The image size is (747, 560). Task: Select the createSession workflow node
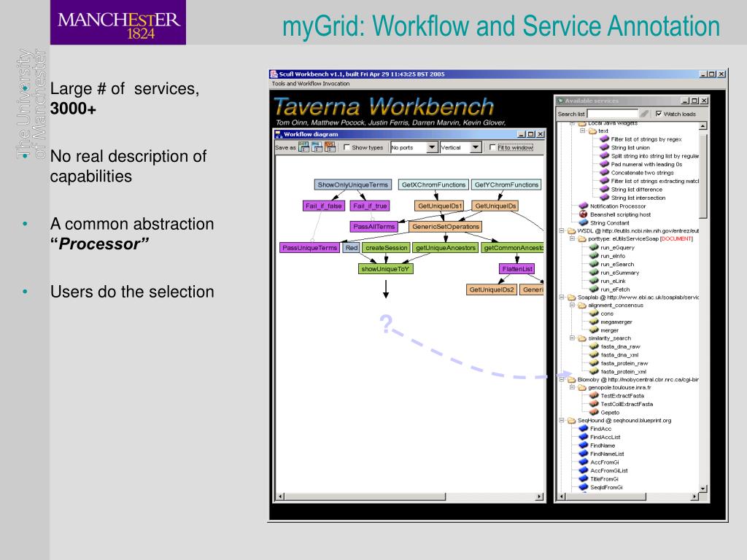pyautogui.click(x=387, y=248)
